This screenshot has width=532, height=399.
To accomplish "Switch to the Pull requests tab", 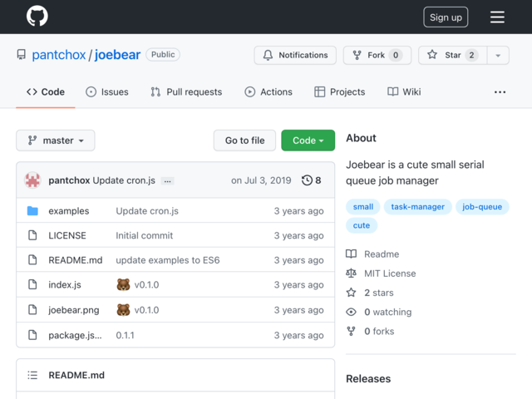I will (x=186, y=92).
